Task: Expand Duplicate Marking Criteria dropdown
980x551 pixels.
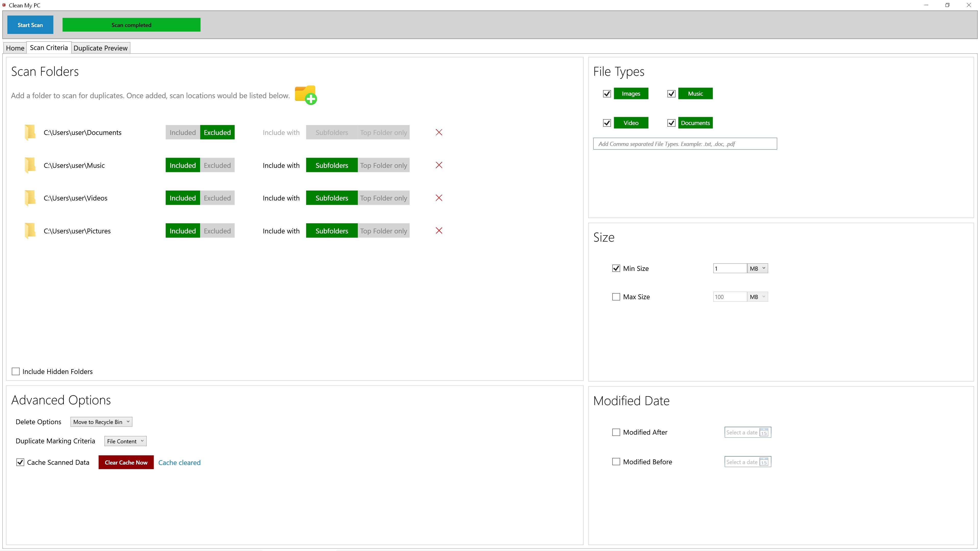Action: (125, 441)
